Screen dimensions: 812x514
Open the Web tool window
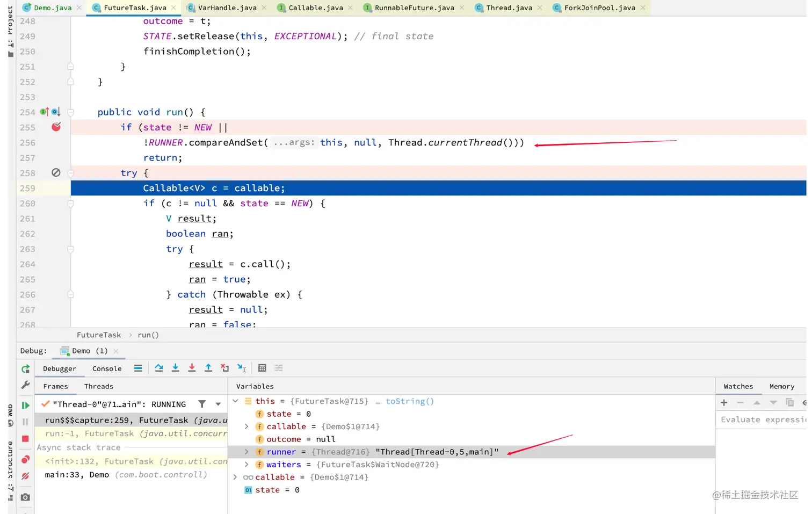(x=10, y=415)
